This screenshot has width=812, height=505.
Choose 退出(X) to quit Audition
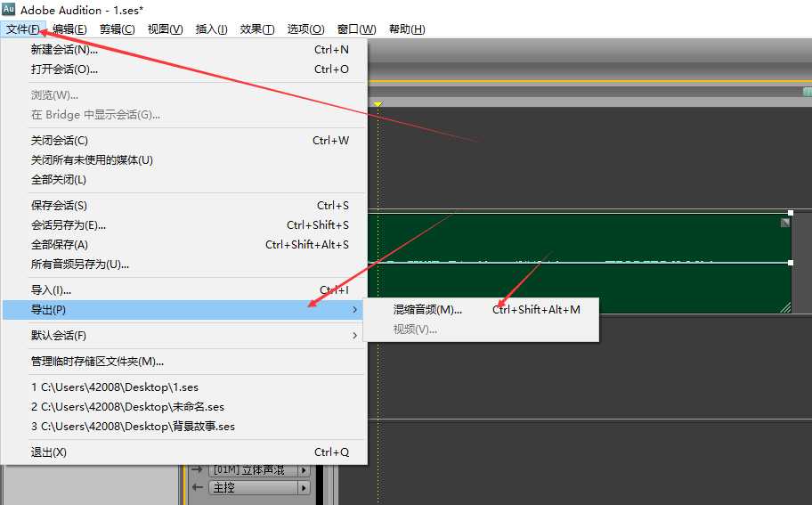184,452
